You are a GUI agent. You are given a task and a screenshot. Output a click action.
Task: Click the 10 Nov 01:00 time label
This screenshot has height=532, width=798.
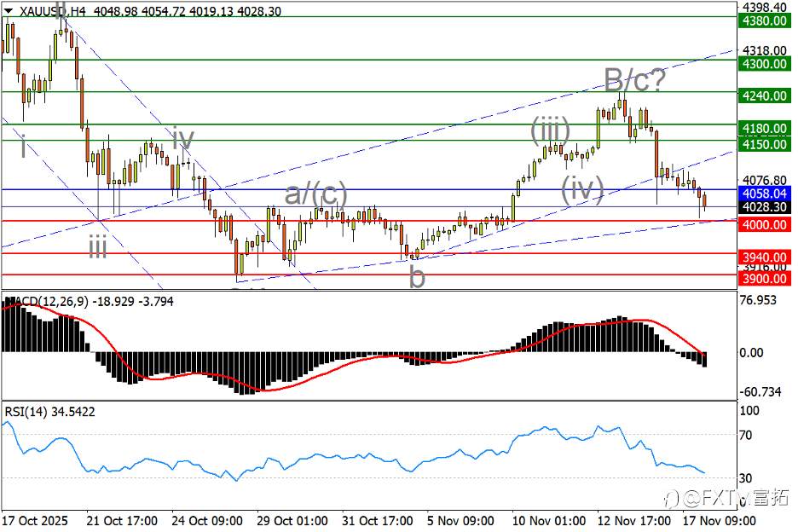point(549,521)
